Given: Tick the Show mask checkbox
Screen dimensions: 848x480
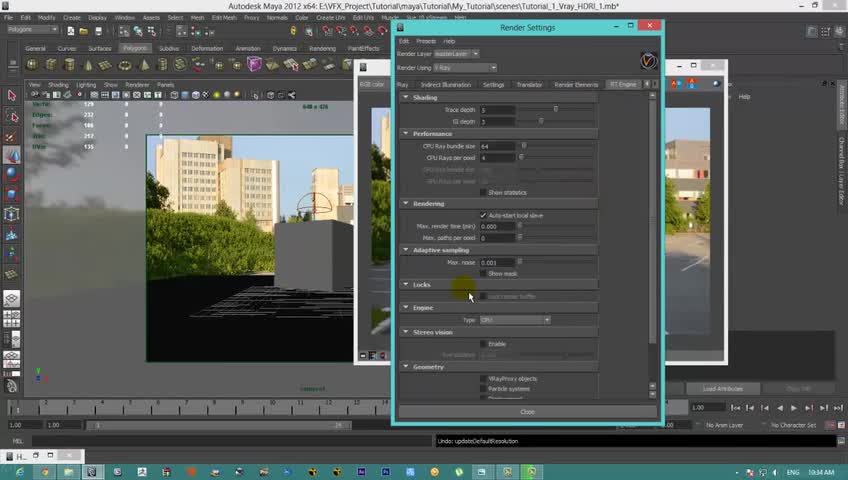Looking at the screenshot, I should click(483, 273).
